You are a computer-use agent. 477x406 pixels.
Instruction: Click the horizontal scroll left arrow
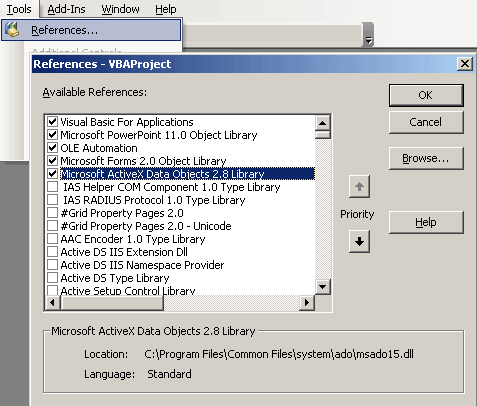[53, 303]
